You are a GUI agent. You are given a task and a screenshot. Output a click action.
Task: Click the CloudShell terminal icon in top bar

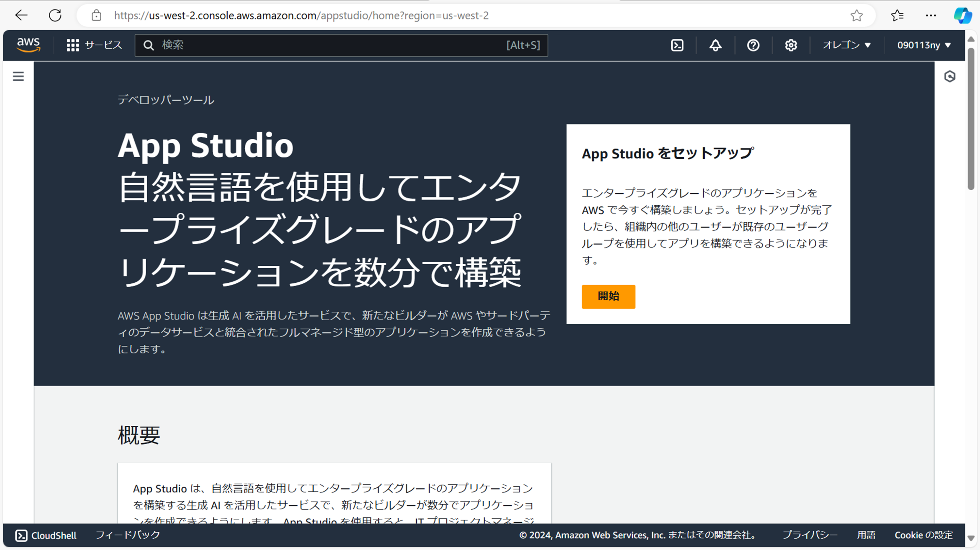coord(677,45)
